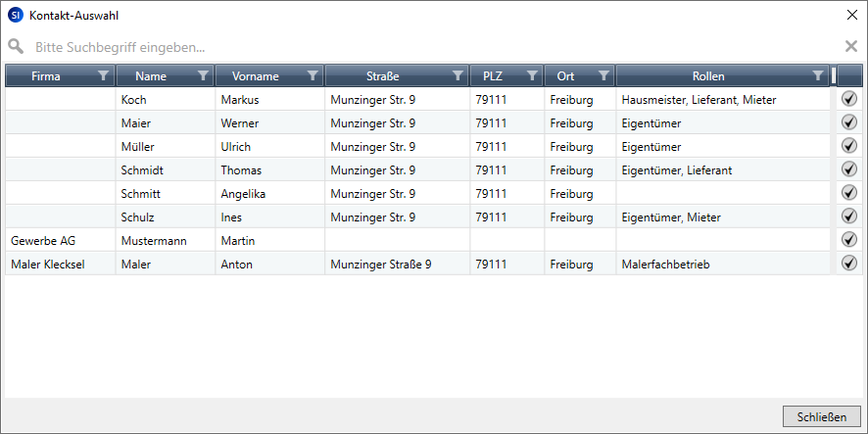Viewport: 868px width, 434px height.
Task: Select the checkmark for Markus Koch
Action: [848, 99]
